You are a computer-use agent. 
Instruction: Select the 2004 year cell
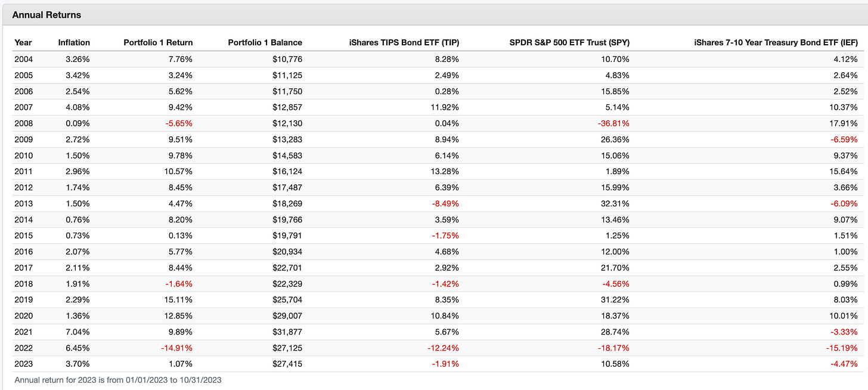point(23,59)
